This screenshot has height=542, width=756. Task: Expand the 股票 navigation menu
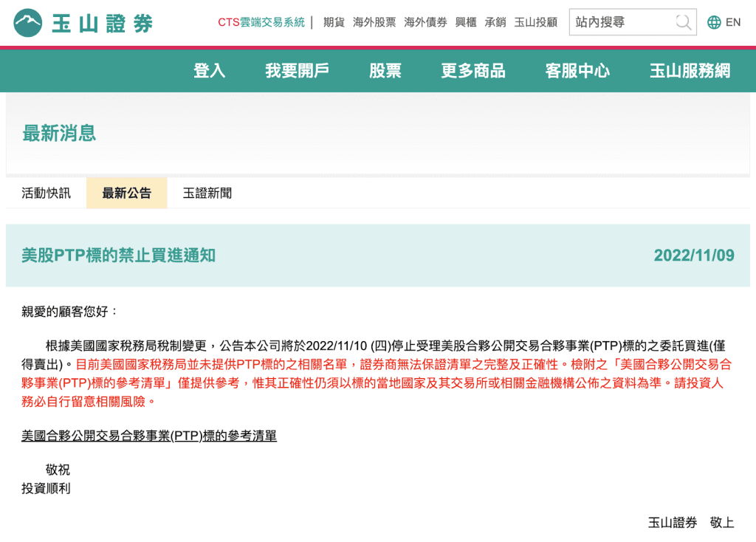(385, 70)
